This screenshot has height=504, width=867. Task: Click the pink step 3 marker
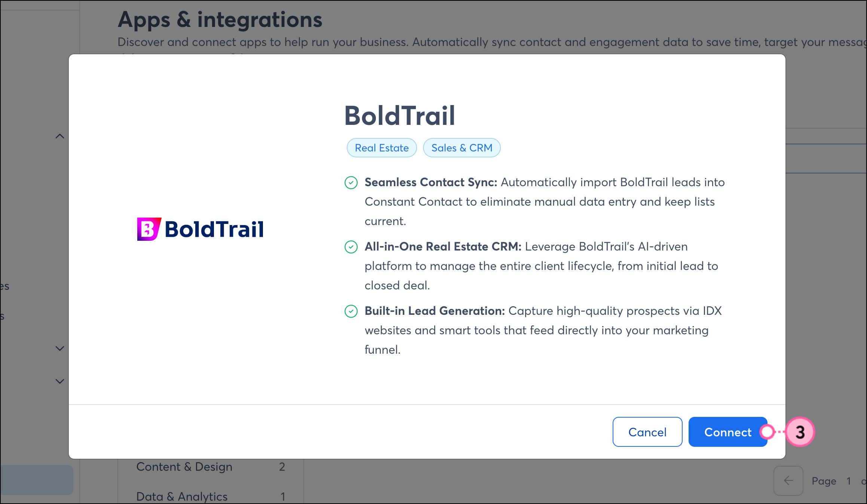click(x=800, y=432)
